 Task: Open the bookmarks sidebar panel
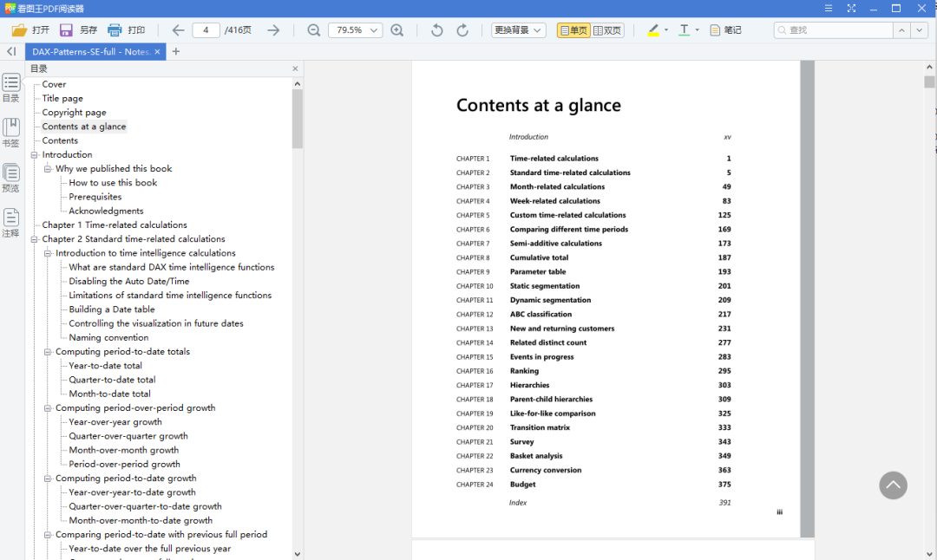[x=11, y=132]
